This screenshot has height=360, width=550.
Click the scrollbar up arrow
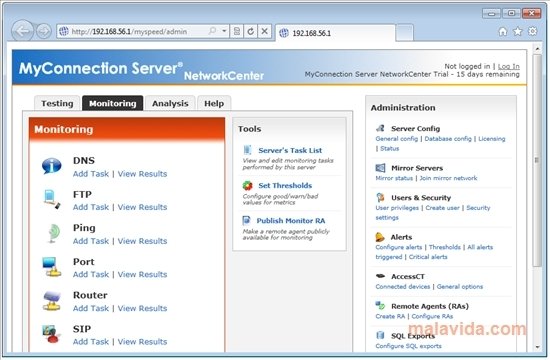(537, 49)
